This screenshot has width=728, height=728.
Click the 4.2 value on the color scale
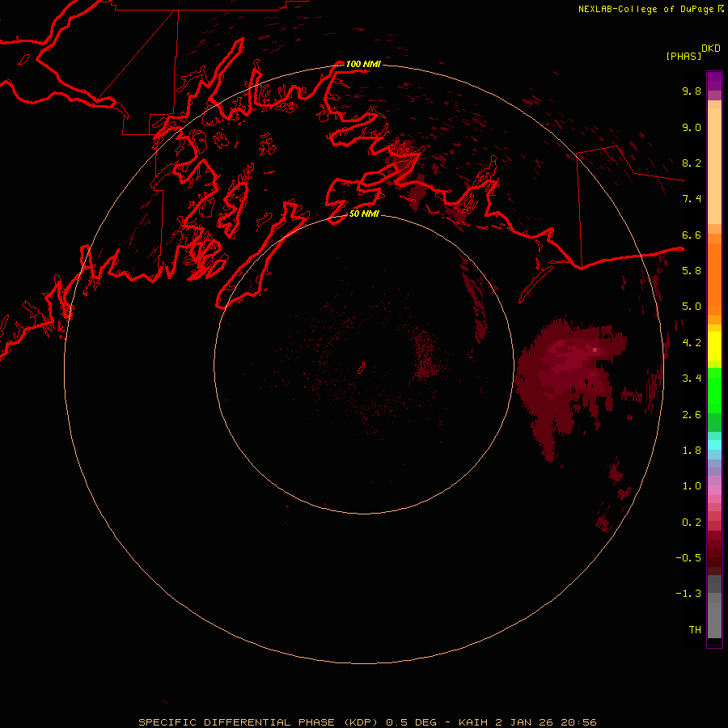coord(692,343)
